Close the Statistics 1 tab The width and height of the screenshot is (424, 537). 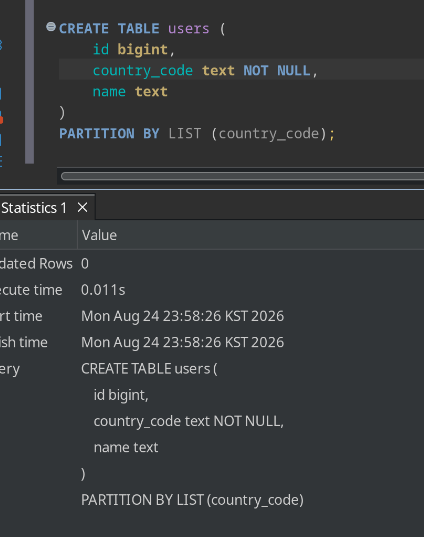[83, 208]
